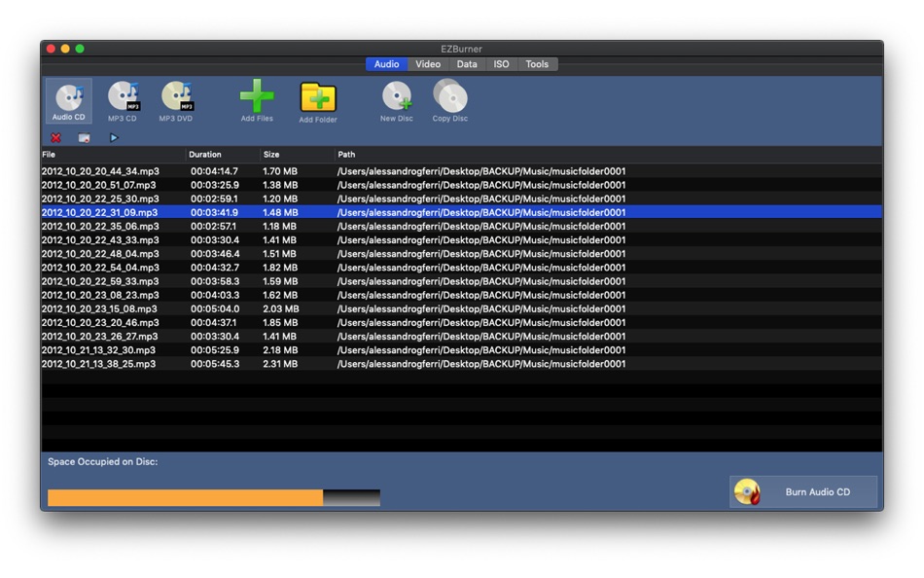Screen dimensions: 924x578
Task: Click duration 00:04:14.7
Action: coord(215,171)
